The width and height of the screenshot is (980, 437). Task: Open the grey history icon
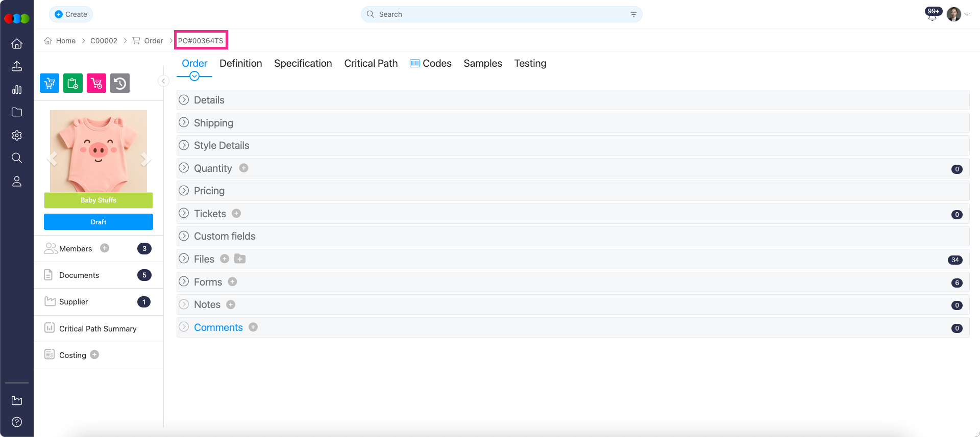click(120, 83)
